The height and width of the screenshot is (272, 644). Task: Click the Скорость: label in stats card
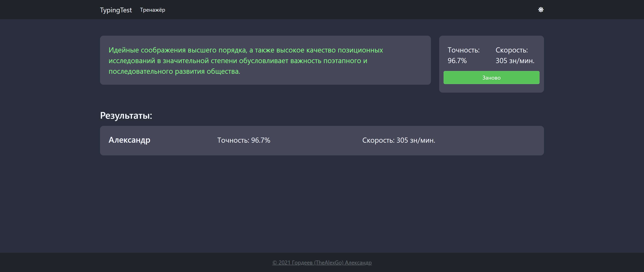click(x=511, y=50)
